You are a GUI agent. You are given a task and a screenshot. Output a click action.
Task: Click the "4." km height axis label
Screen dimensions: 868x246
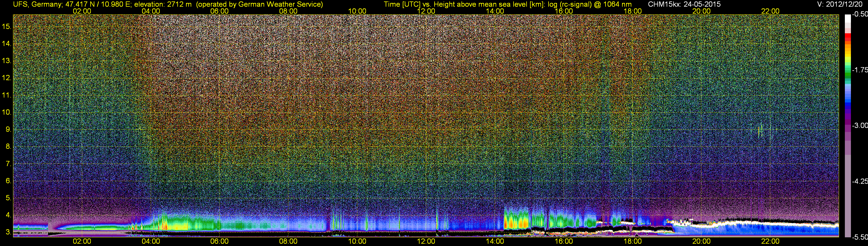(x=8, y=215)
